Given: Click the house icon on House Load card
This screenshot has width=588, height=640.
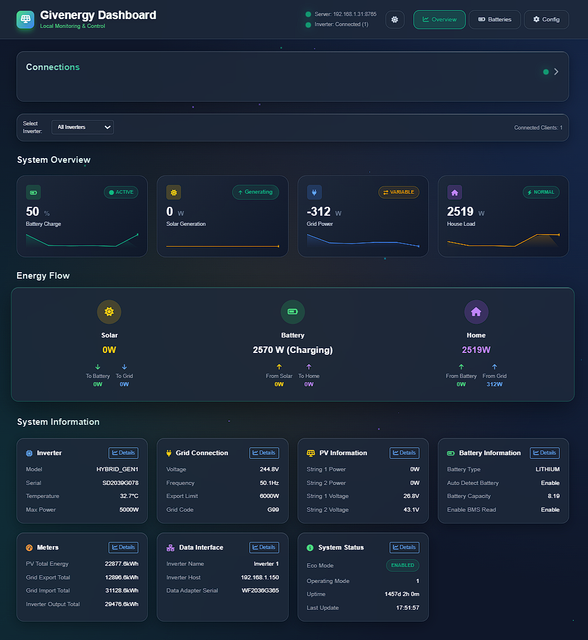Looking at the screenshot, I should click(455, 192).
